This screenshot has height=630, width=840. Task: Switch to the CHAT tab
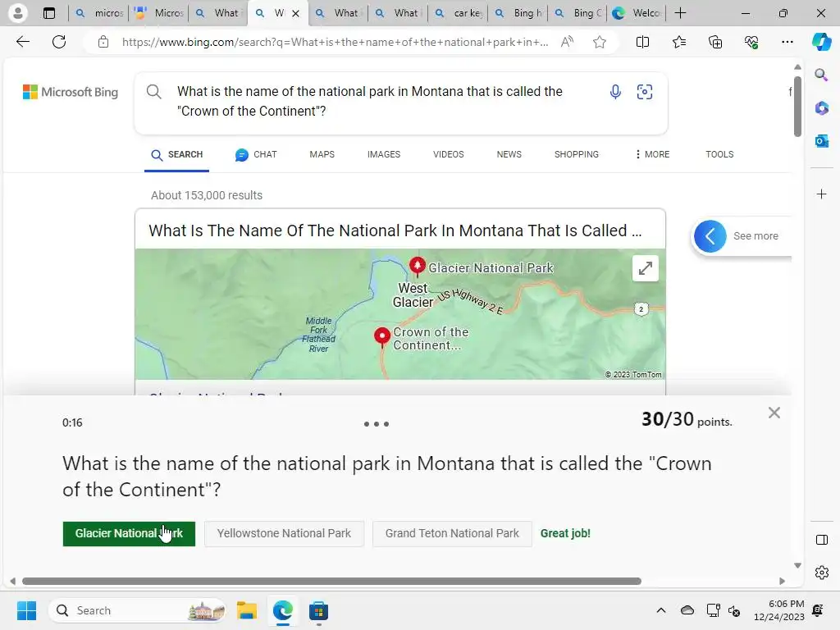256,154
